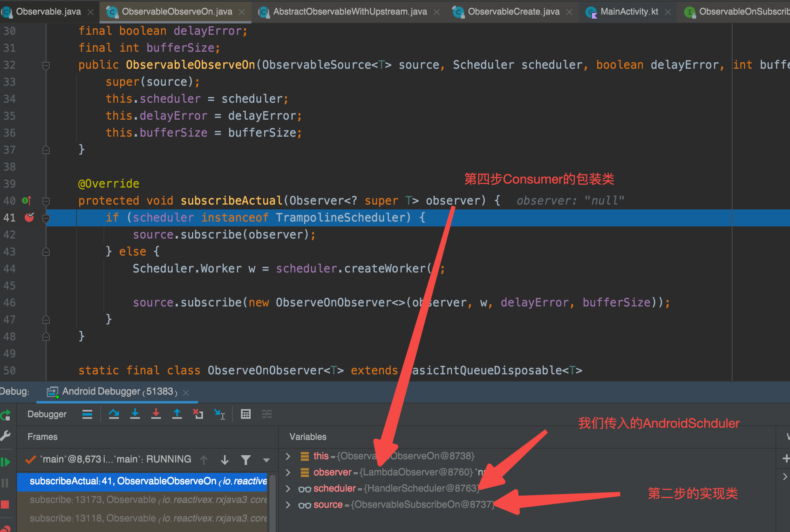This screenshot has width=790, height=532.
Task: Select the Force Step Into red arrow icon
Action: [x=156, y=414]
